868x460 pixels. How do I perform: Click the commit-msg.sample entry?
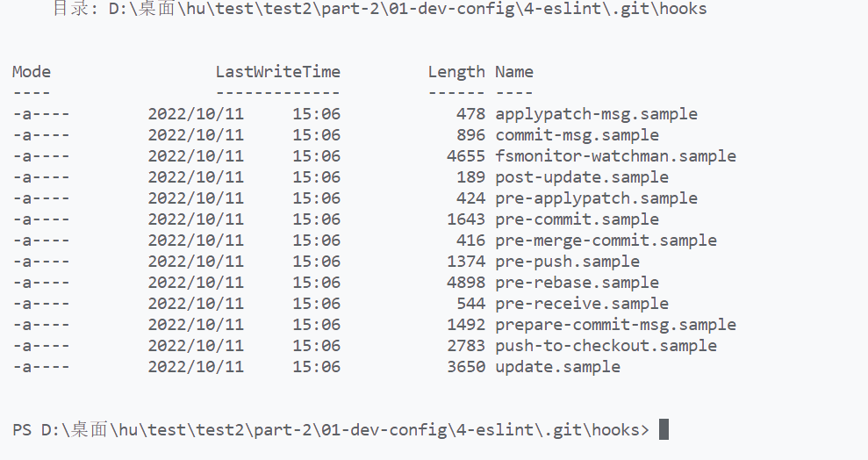pyautogui.click(x=577, y=135)
